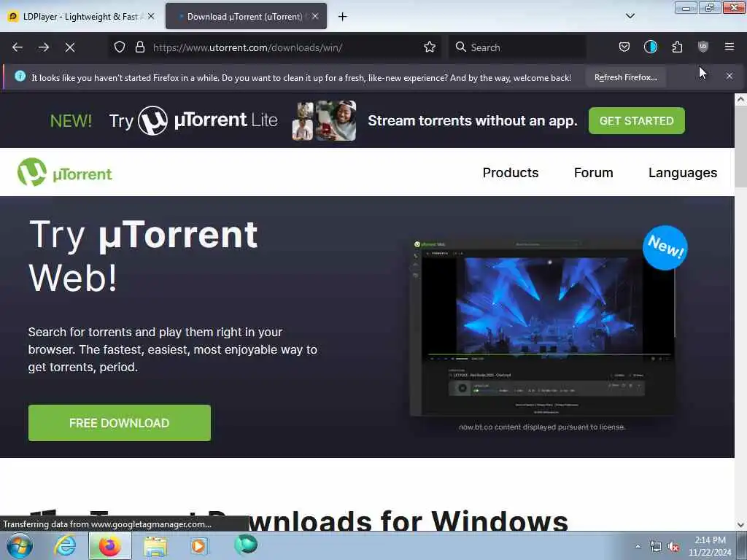Image resolution: width=747 pixels, height=560 pixels.
Task: Click the 'NEW!' banner label
Action: 71,121
